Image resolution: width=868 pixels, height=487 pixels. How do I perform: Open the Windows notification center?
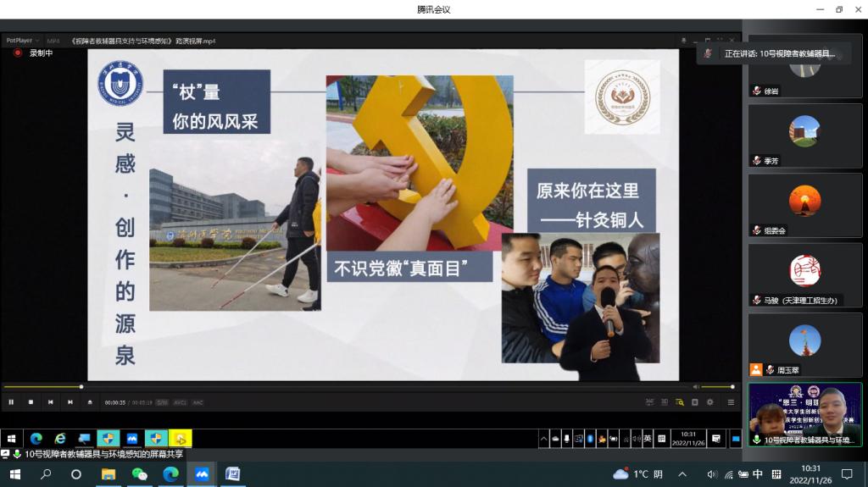[846, 474]
